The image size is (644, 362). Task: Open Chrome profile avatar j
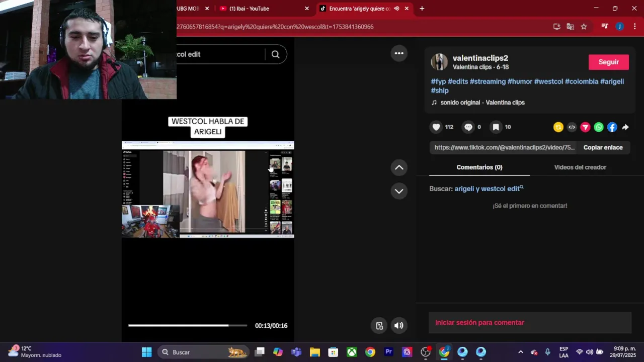click(x=620, y=27)
